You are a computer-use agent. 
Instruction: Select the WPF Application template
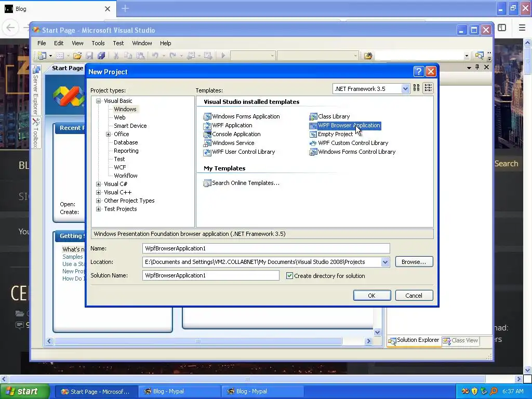(228, 125)
